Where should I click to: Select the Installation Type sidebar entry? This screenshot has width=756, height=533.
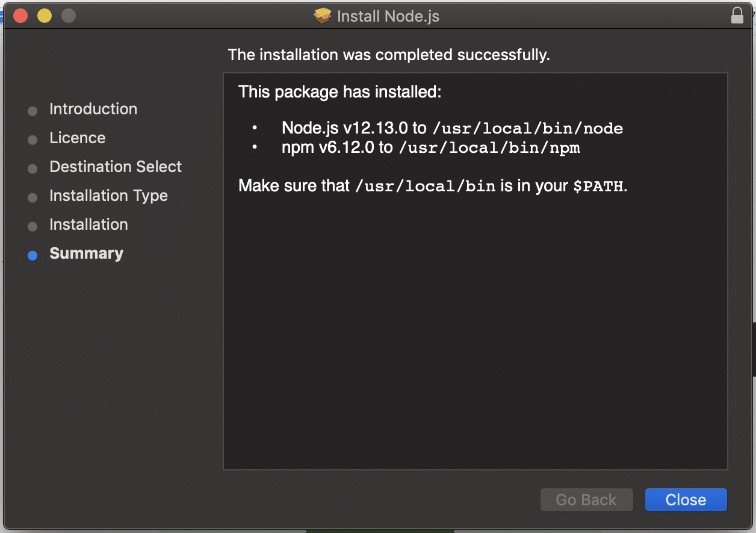pos(108,196)
